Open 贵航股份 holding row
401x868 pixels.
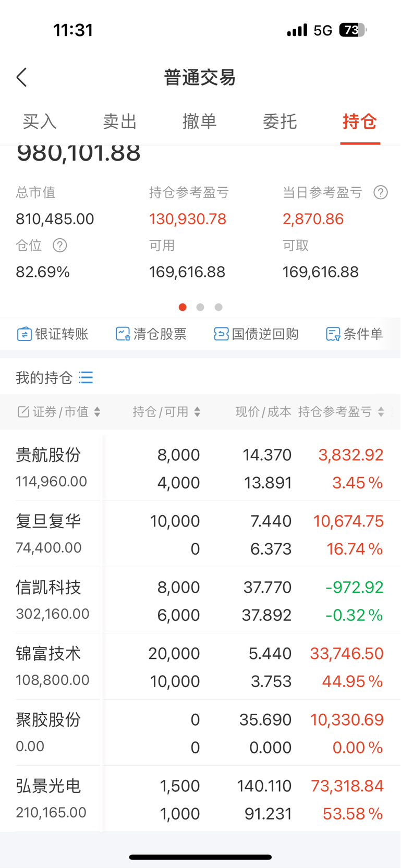(200, 468)
